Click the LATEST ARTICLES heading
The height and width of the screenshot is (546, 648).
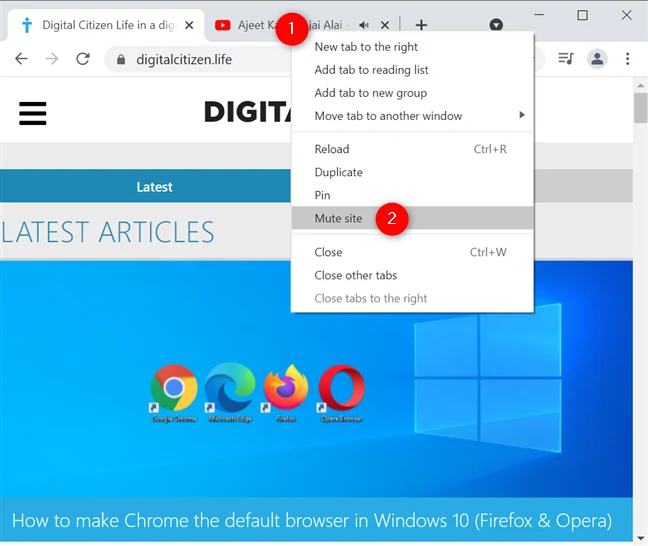[x=108, y=232]
